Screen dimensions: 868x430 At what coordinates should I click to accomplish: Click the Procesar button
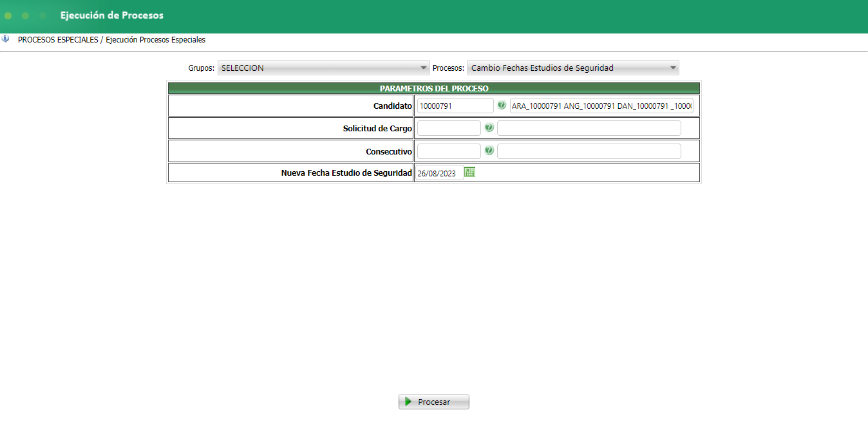(434, 402)
